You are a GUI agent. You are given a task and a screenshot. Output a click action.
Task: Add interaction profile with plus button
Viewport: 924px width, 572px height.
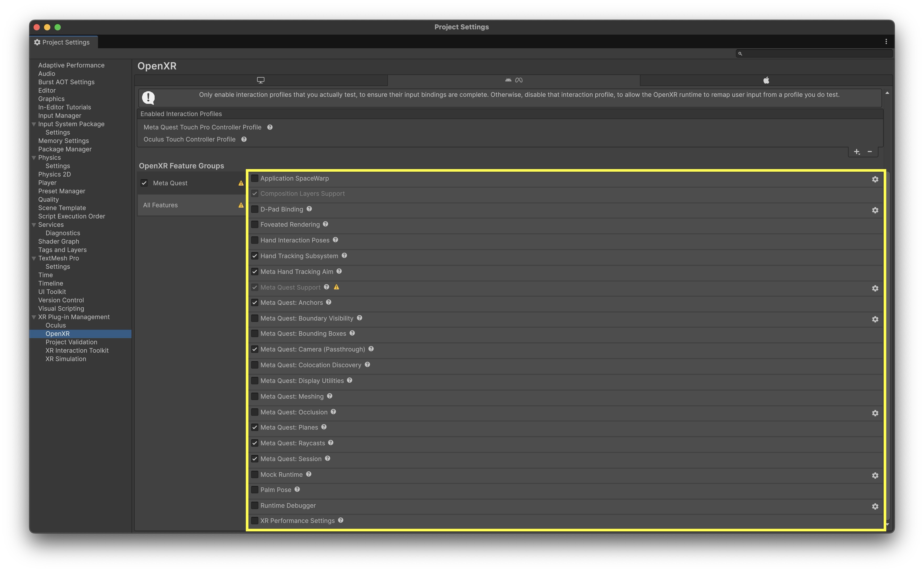coord(857,152)
